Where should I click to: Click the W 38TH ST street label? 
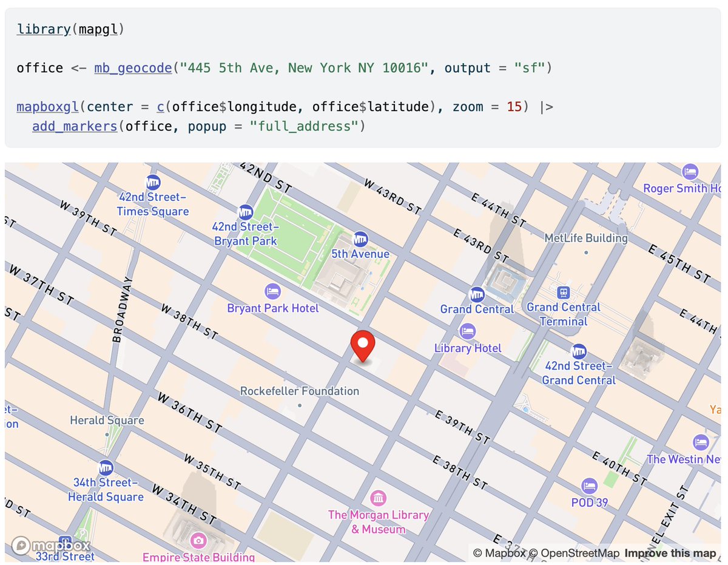click(189, 321)
